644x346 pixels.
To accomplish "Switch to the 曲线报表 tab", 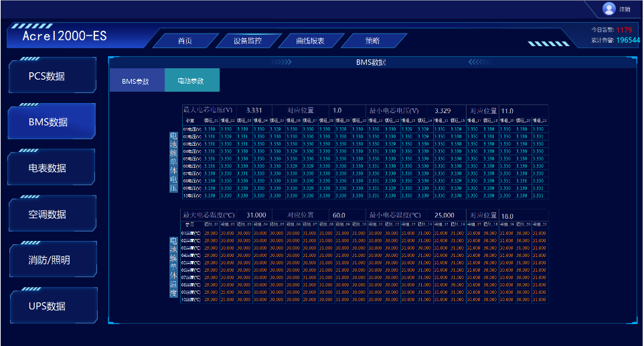I will tap(311, 41).
